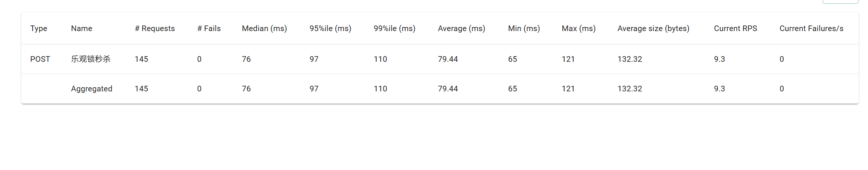Sort by the Current RPS column
The image size is (868, 170).
[736, 28]
